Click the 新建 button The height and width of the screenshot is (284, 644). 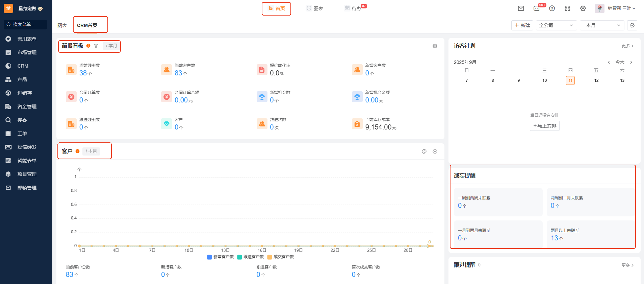[x=522, y=25]
